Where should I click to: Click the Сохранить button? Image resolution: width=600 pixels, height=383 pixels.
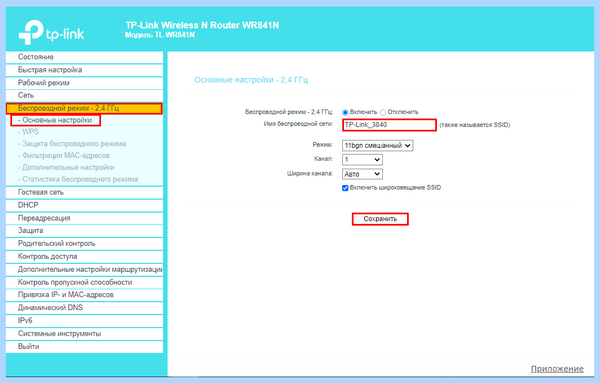point(380,219)
